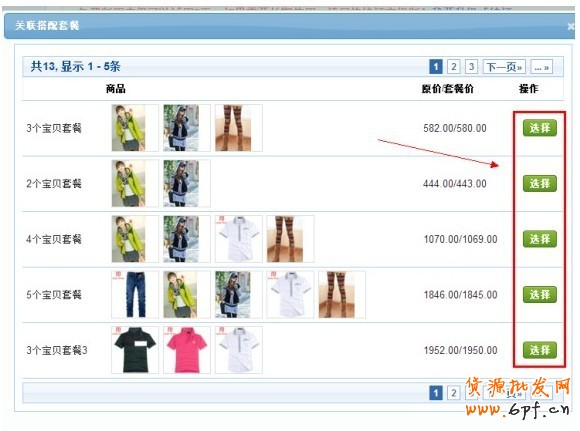
Task: Jump to last page with top '...»' link
Action: coord(542,67)
